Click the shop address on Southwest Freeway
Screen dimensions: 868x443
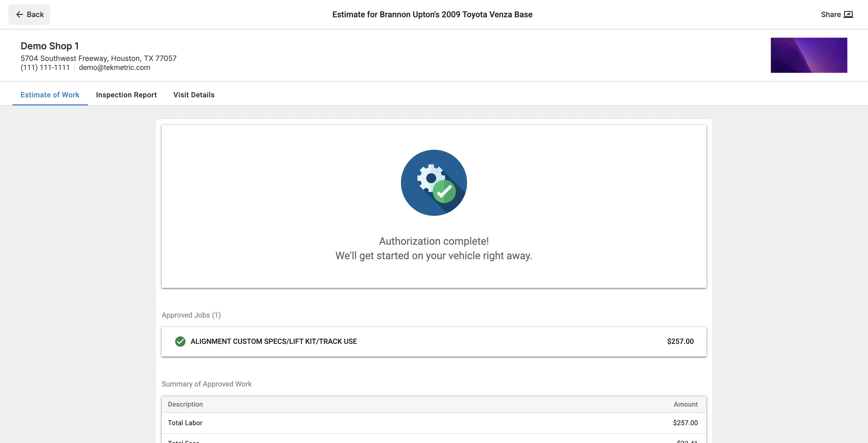[x=98, y=58]
